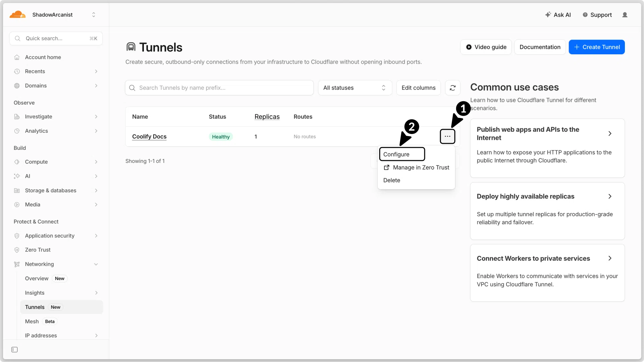Open Zero Trust in sidebar

pyautogui.click(x=38, y=250)
